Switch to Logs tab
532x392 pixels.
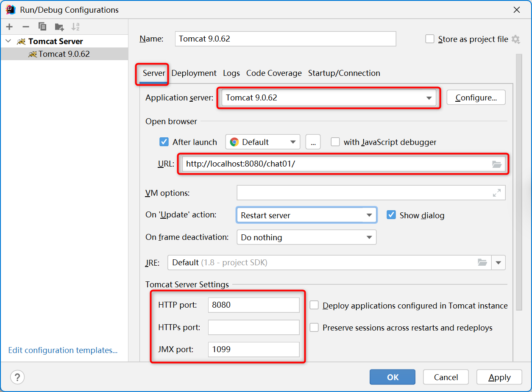[231, 73]
